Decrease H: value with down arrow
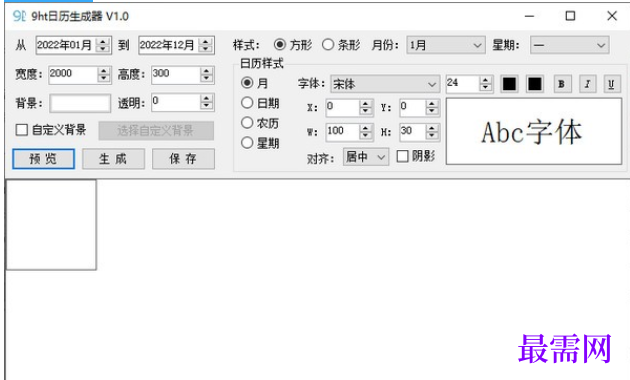630x380 pixels. (x=432, y=136)
